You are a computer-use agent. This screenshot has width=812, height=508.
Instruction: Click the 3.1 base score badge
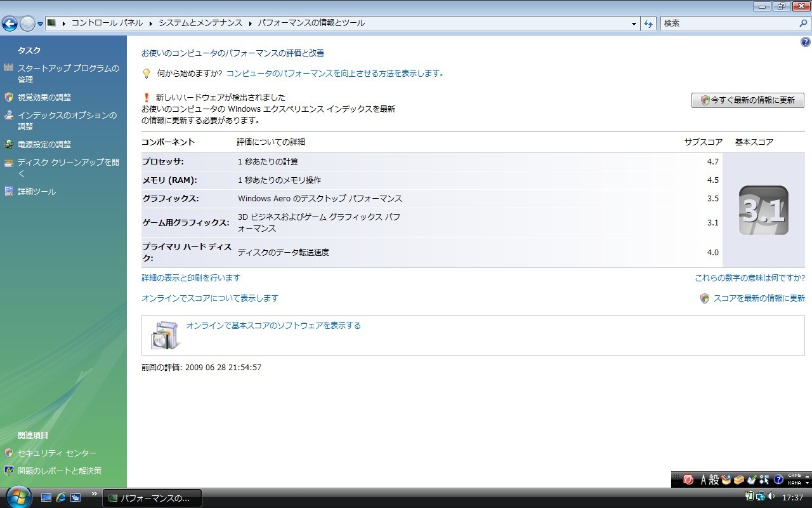(x=764, y=210)
